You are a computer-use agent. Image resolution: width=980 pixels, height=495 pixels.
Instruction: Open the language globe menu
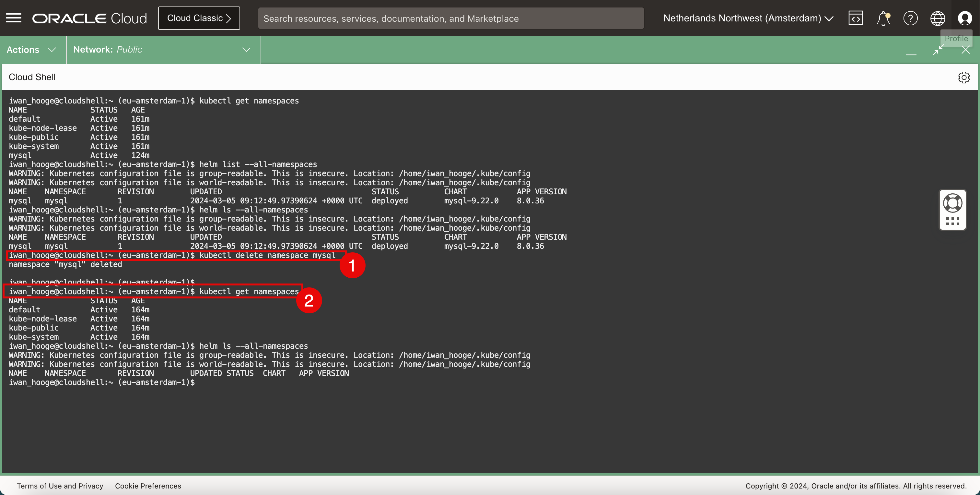pyautogui.click(x=938, y=18)
